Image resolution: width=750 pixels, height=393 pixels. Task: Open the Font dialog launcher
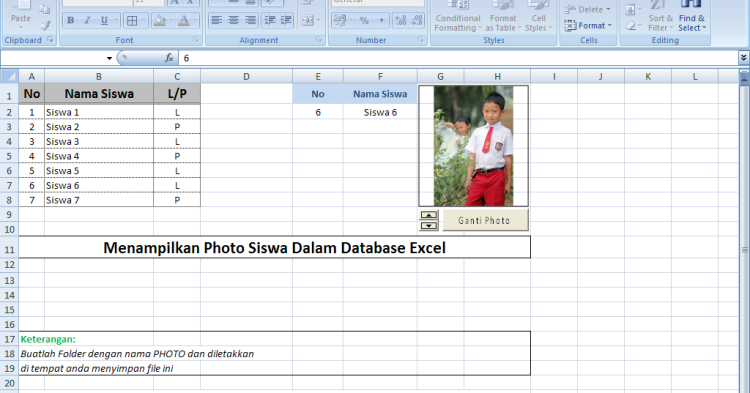point(196,40)
